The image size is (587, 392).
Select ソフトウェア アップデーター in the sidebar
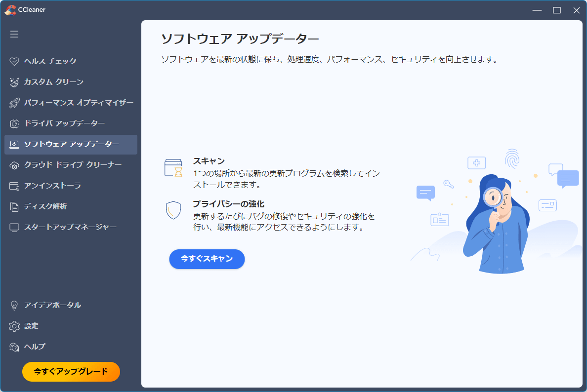tap(71, 145)
